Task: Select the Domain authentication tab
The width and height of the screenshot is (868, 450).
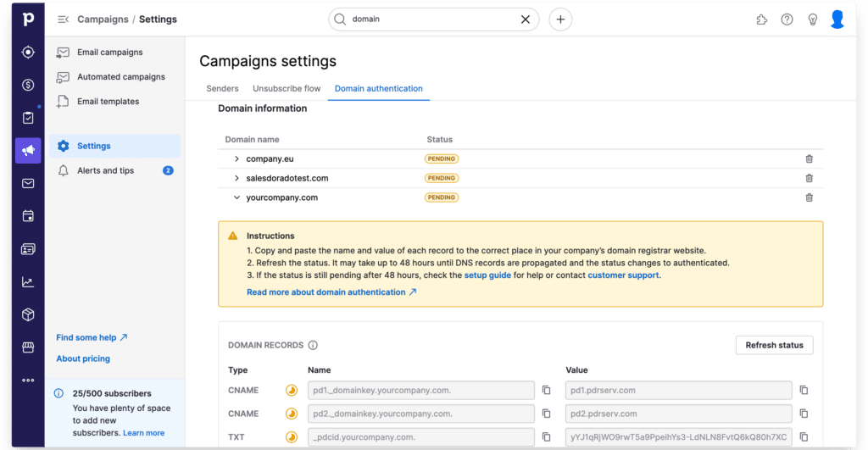Action: [379, 89]
